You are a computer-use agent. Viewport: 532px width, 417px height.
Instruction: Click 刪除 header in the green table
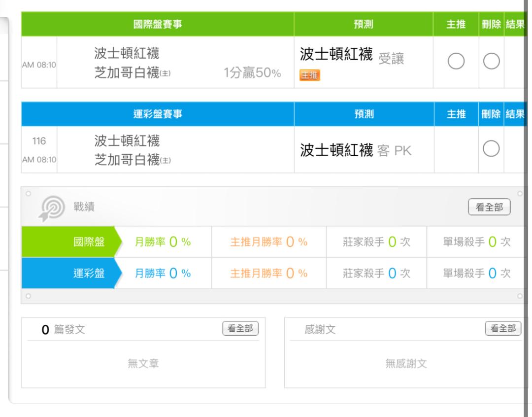tap(491, 24)
